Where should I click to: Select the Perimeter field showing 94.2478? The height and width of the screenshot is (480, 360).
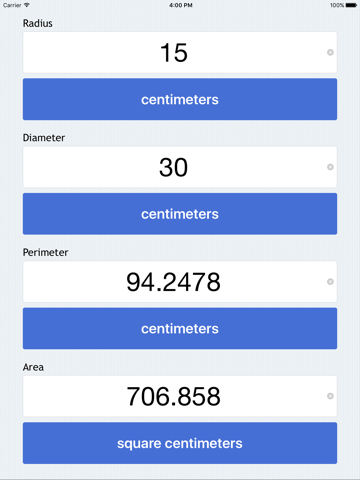click(x=180, y=282)
